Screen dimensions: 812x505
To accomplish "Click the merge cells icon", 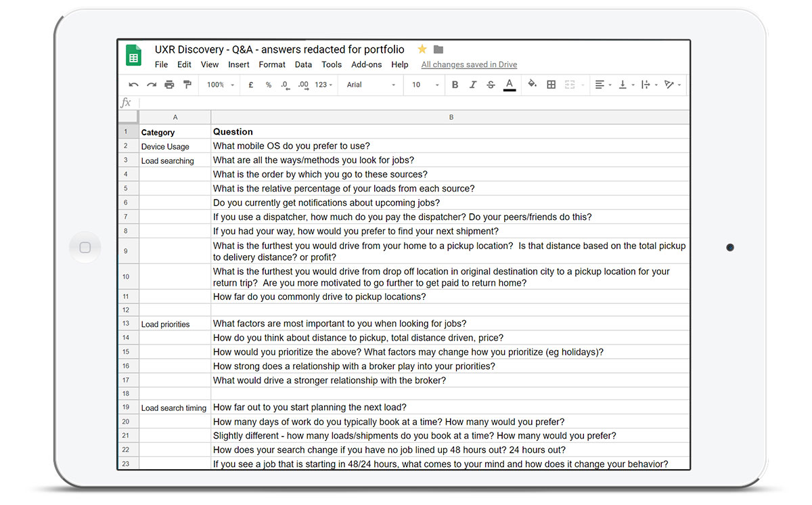I will coord(570,85).
